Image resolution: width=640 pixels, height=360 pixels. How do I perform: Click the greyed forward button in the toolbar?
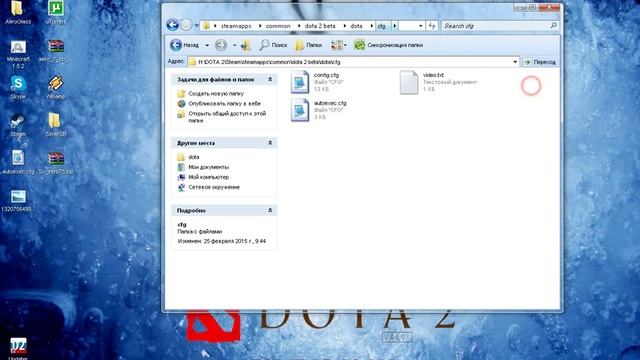point(221,45)
